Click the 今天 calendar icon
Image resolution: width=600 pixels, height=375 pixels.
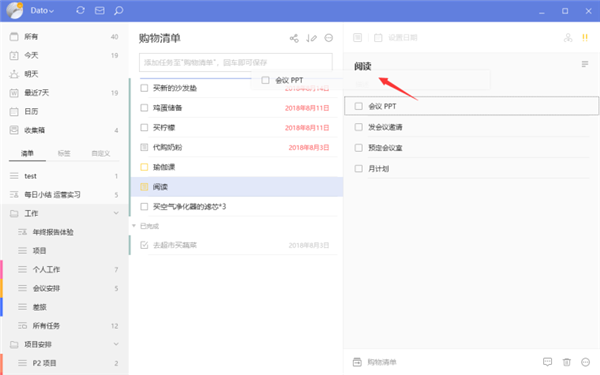pos(14,55)
